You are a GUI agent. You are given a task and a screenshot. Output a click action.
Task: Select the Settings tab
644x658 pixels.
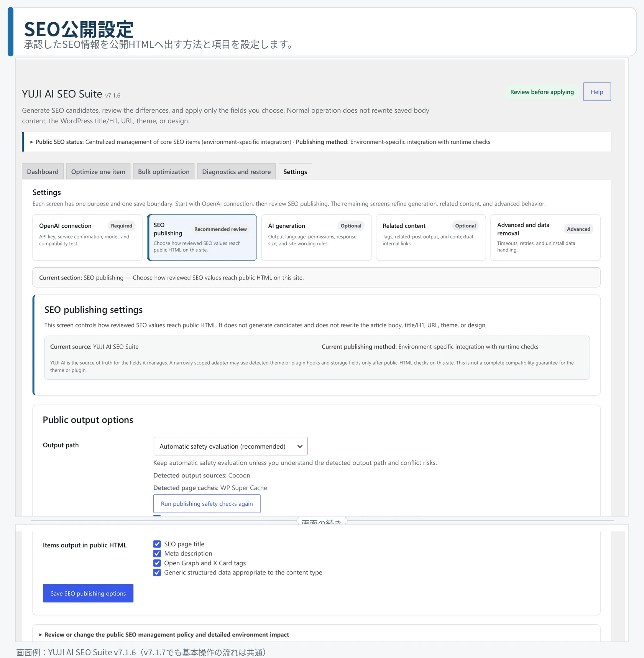tap(295, 171)
